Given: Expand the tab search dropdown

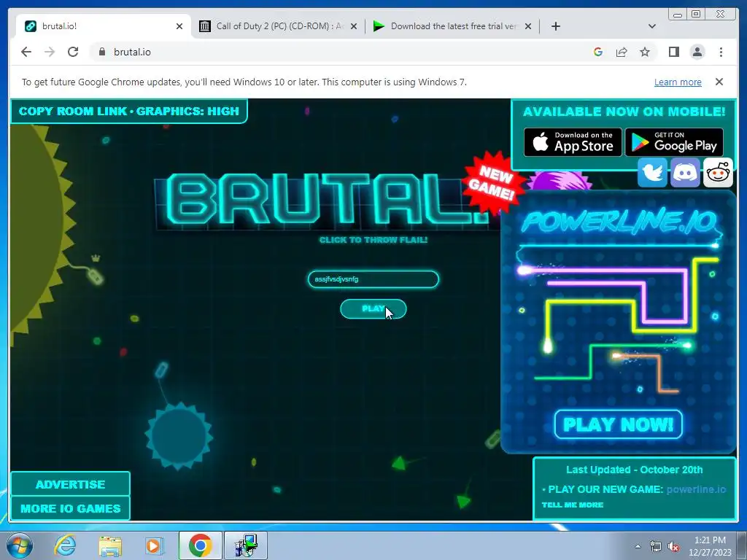Looking at the screenshot, I should (652, 26).
